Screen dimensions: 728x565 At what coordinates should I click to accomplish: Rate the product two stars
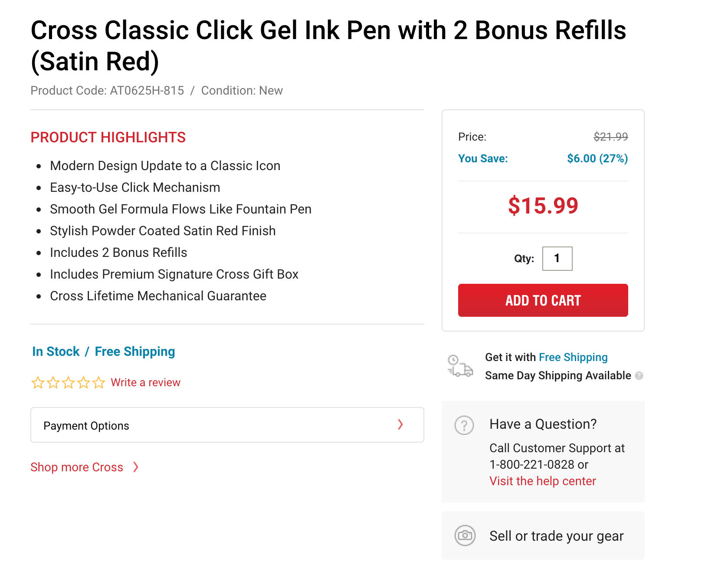52,383
